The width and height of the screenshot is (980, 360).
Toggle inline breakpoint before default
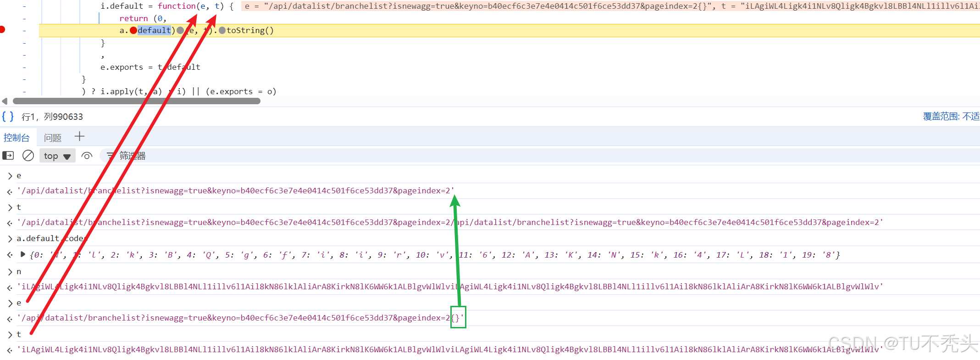click(x=133, y=30)
